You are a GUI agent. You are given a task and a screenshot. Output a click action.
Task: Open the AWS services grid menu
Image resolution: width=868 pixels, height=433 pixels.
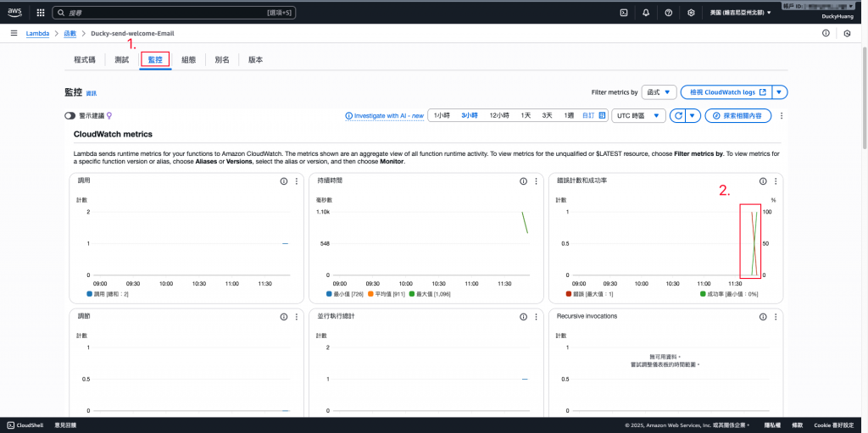pos(41,12)
